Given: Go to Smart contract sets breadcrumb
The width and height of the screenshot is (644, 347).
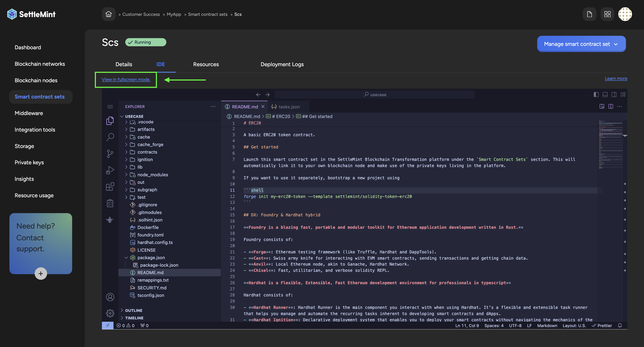Looking at the screenshot, I should tap(207, 14).
